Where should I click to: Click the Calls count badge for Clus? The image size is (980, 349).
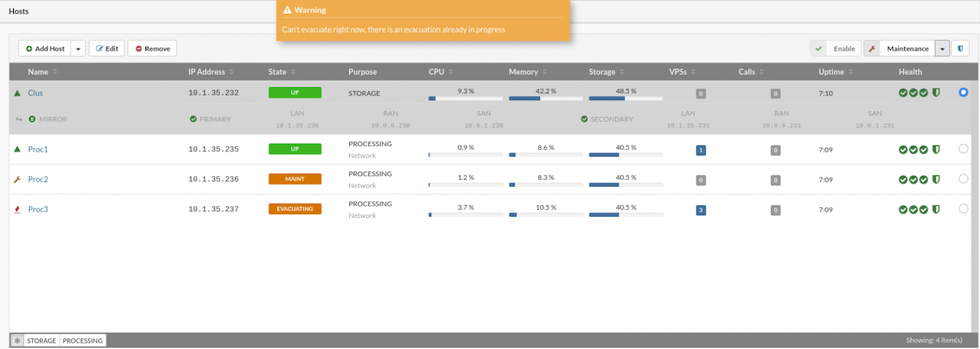coord(776,93)
